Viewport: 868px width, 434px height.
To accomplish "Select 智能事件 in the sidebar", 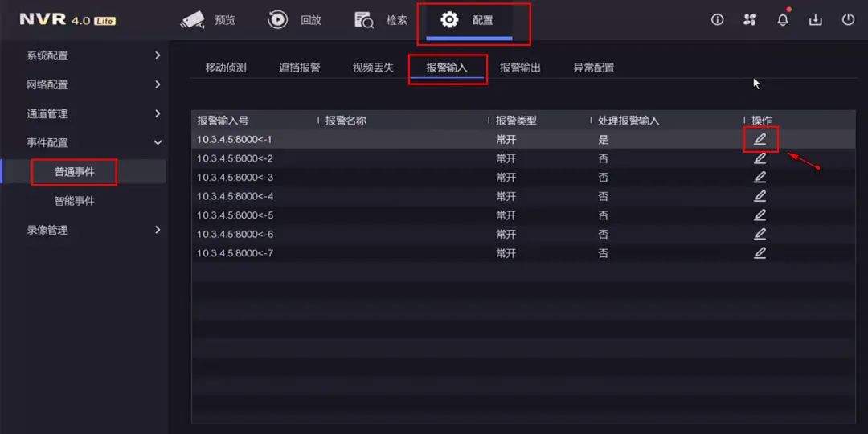I will [x=74, y=201].
